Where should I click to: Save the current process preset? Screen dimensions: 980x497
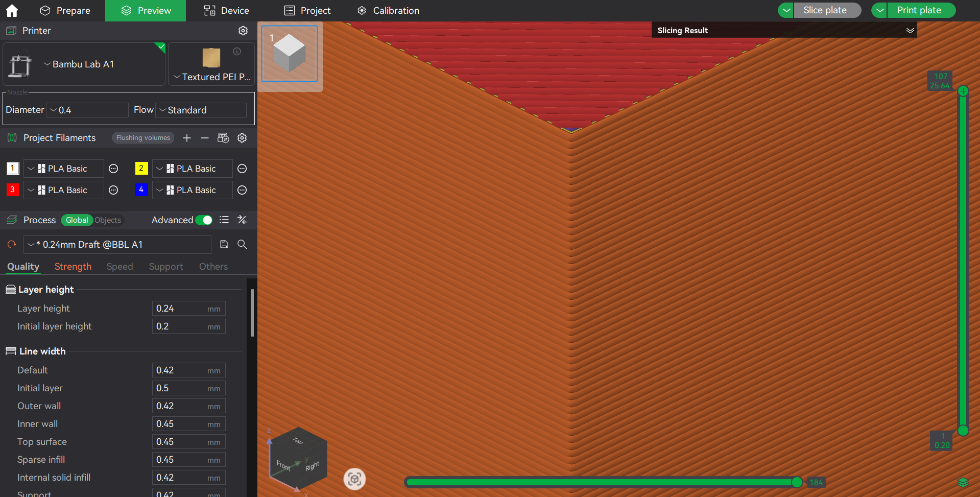tap(224, 245)
